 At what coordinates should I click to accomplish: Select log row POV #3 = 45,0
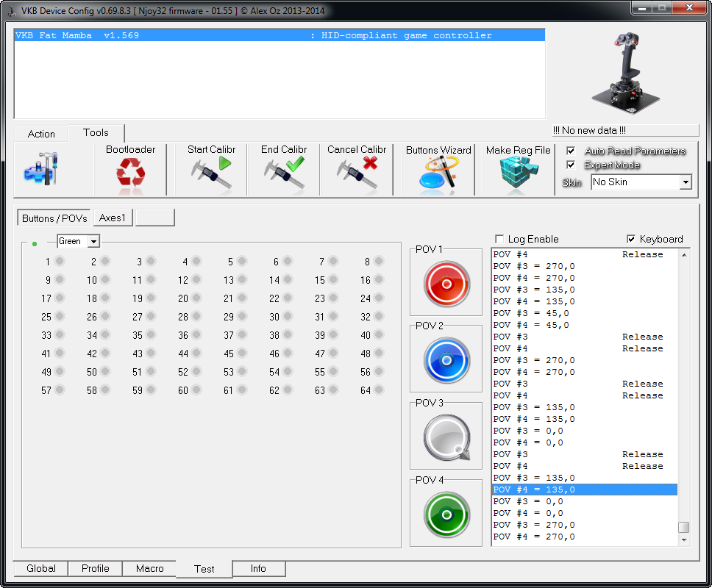click(x=585, y=313)
